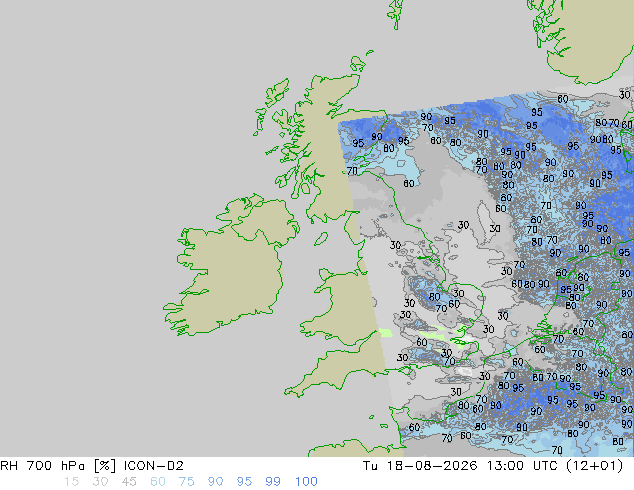This screenshot has width=634, height=490.
Task: Select the legend value 45
Action: point(129,482)
